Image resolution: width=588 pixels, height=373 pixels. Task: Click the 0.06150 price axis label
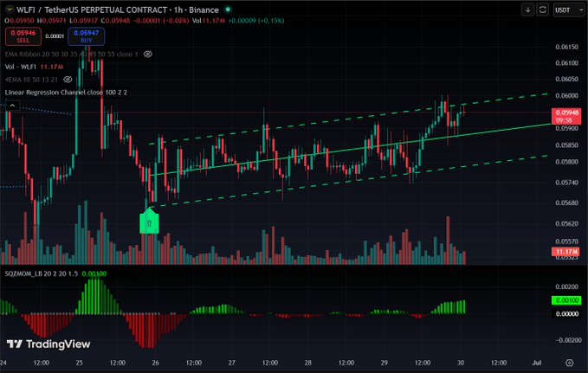tap(566, 47)
